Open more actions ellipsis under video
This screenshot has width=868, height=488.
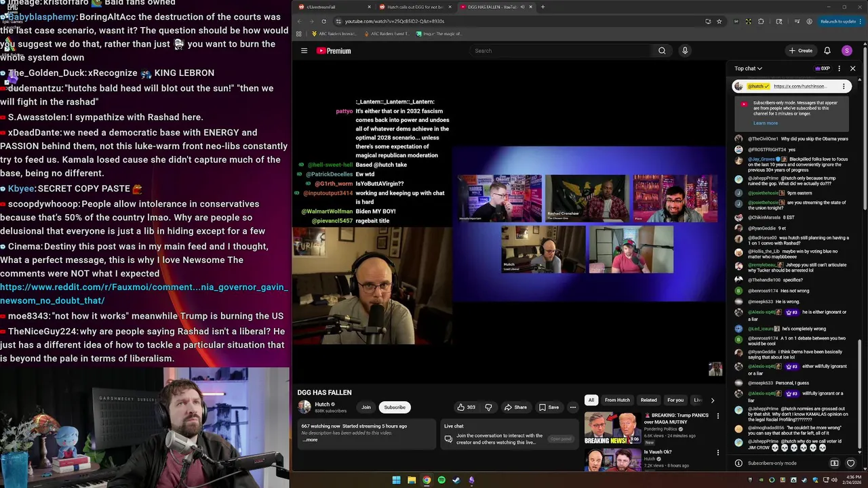[x=573, y=407]
